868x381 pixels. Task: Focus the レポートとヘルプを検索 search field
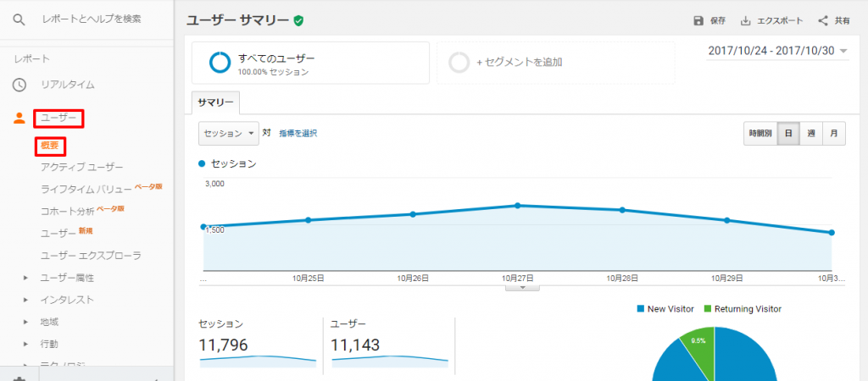click(92, 19)
